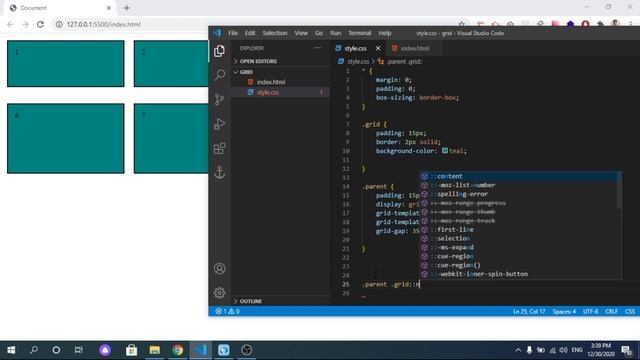Click the anchor icon in activity bar
Image resolution: width=640 pixels, height=360 pixels.
coord(219,172)
